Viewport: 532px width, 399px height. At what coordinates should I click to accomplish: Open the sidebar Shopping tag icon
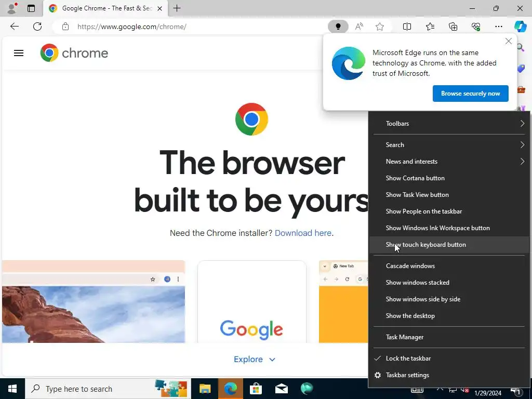[521, 69]
